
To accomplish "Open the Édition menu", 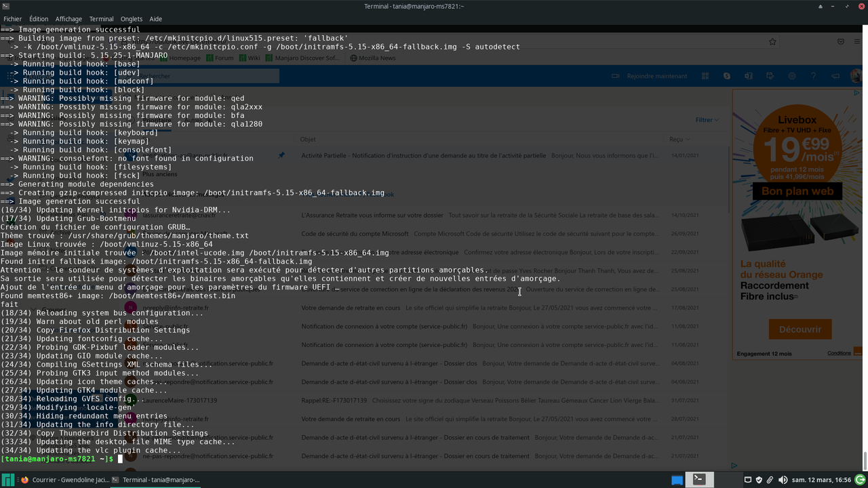I will pos(39,19).
